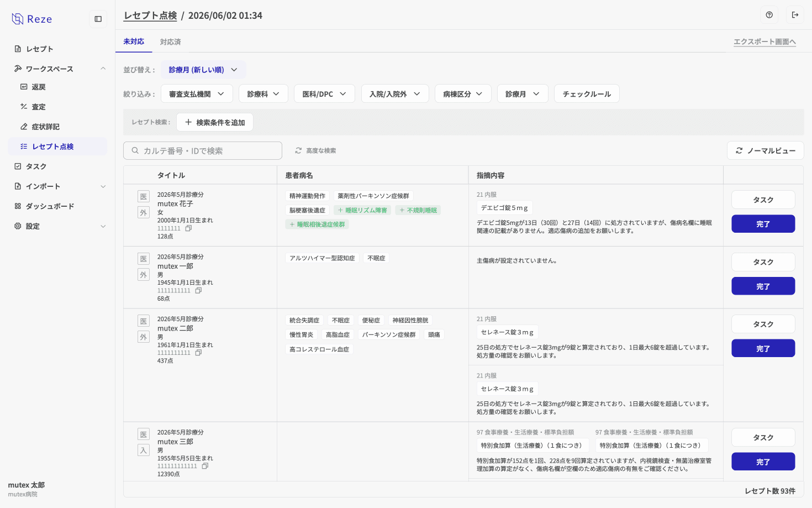Click the 入 badge on mutex 三郎 row
This screenshot has height=508, width=812.
point(144,451)
